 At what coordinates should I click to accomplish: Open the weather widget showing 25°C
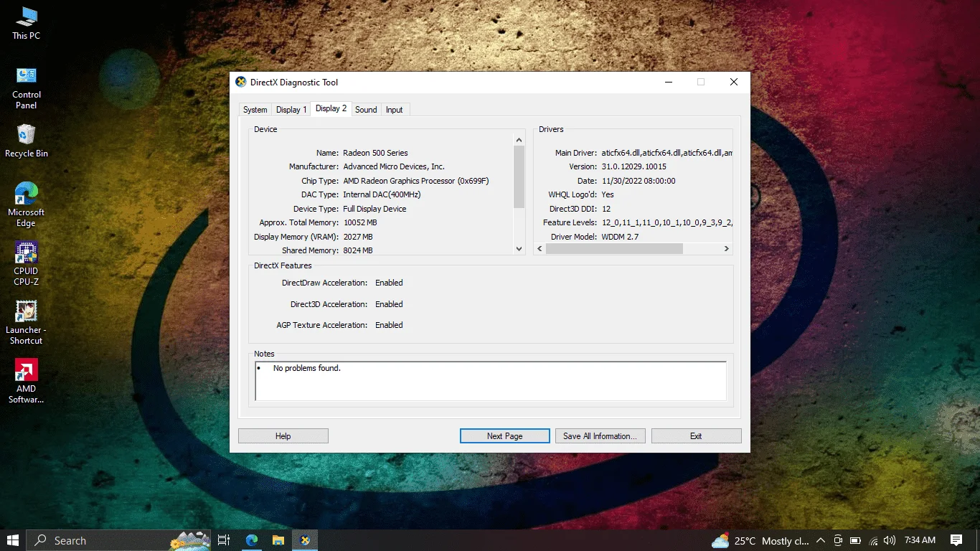(x=760, y=540)
